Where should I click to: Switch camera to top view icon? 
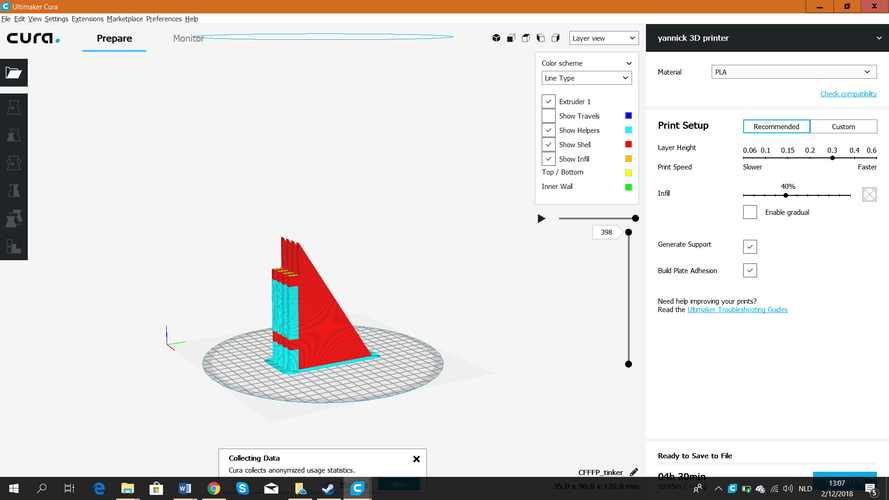point(526,38)
